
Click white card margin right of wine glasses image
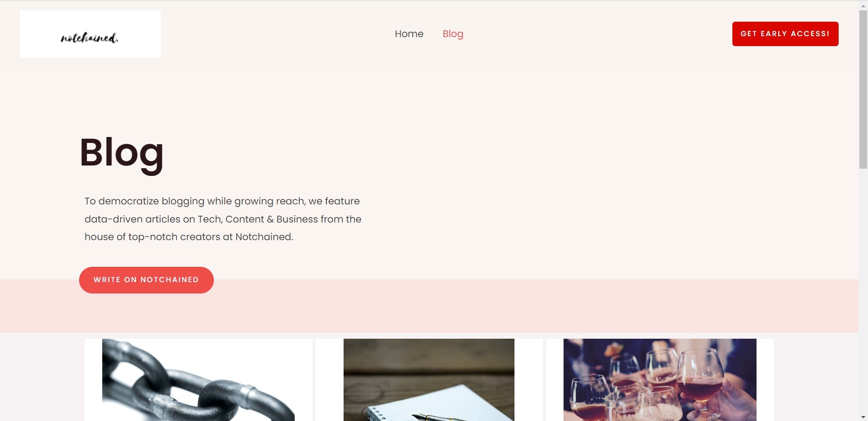click(765, 380)
